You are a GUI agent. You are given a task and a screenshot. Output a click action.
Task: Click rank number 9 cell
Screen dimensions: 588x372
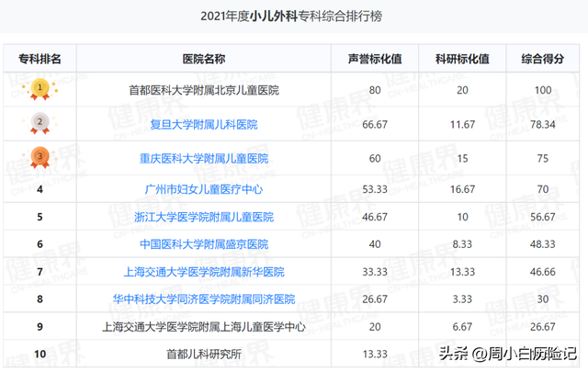(40, 327)
